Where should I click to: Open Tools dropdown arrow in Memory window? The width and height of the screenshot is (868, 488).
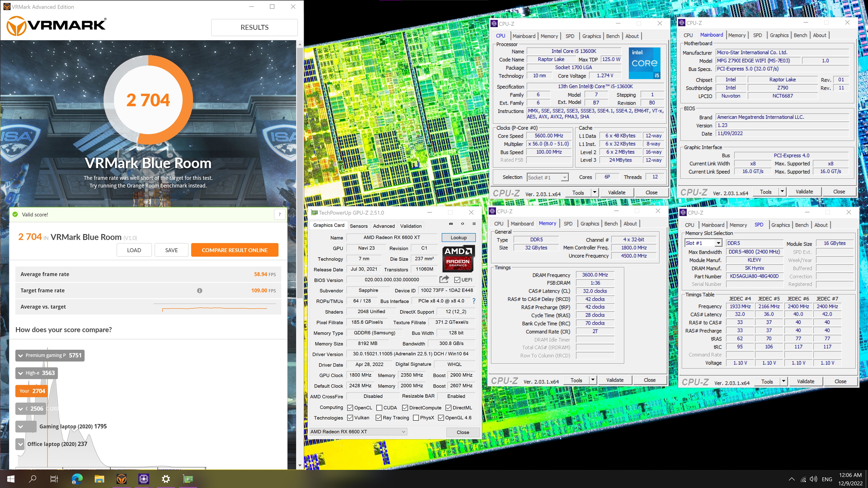593,380
